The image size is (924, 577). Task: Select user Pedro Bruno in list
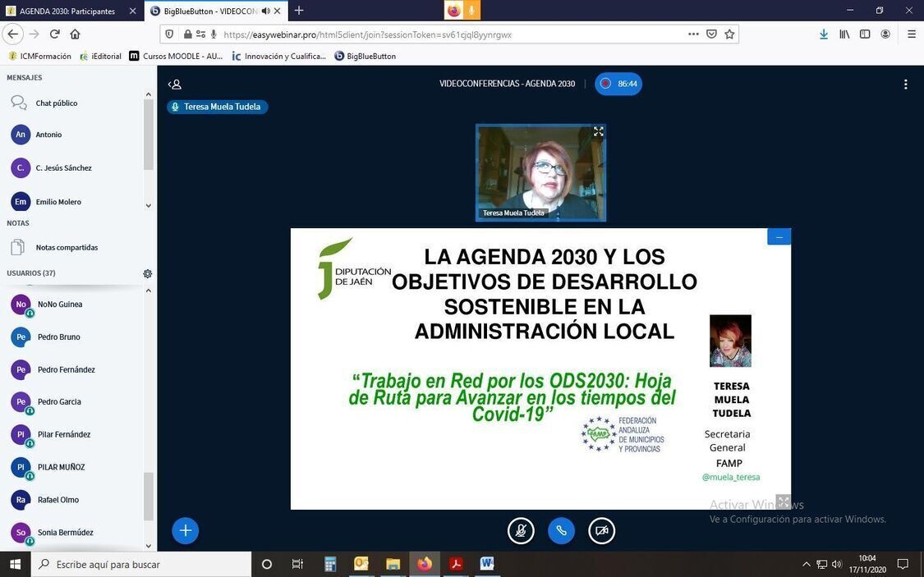[58, 337]
